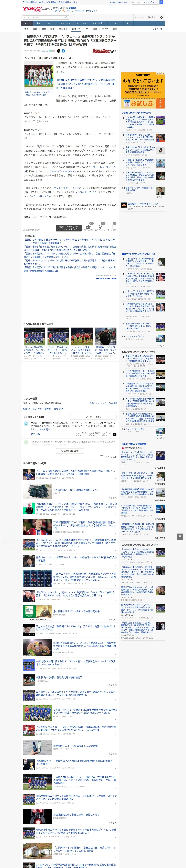Click the scroll-to-top arrow button
The image size is (186, 868).
coord(180,536)
